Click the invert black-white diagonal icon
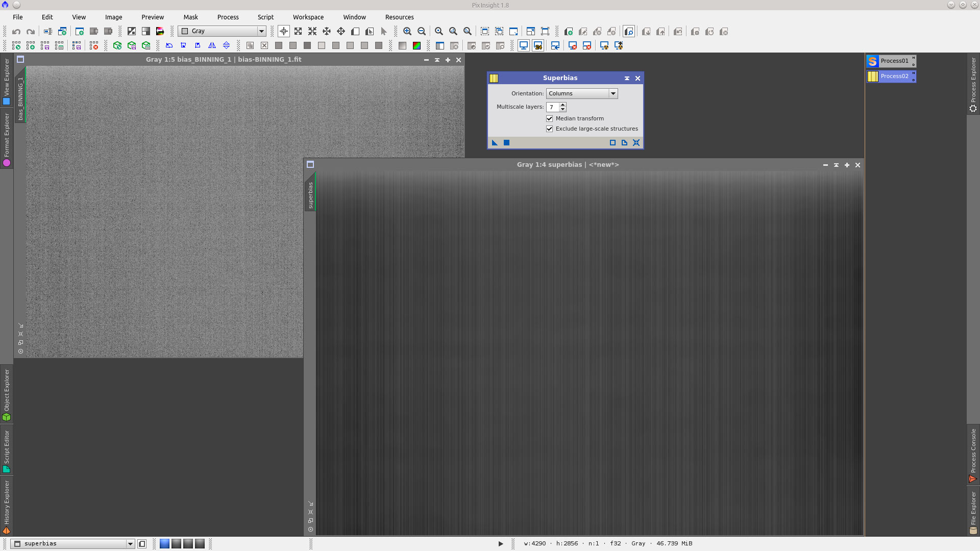 tap(132, 32)
